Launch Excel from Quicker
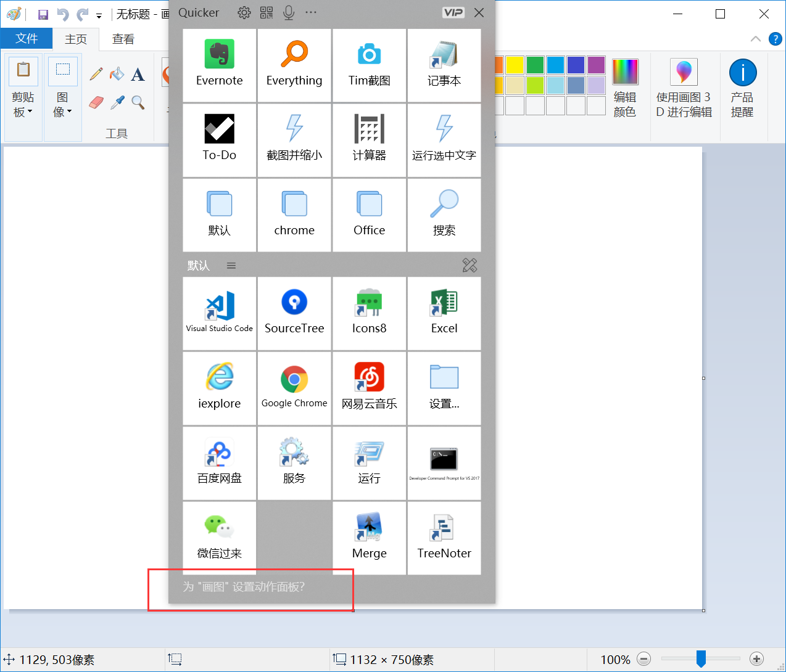The image size is (786, 672). pyautogui.click(x=444, y=313)
